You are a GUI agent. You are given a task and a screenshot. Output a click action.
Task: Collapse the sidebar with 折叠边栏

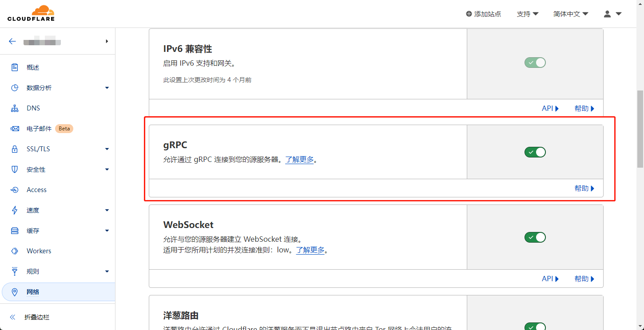(37, 317)
